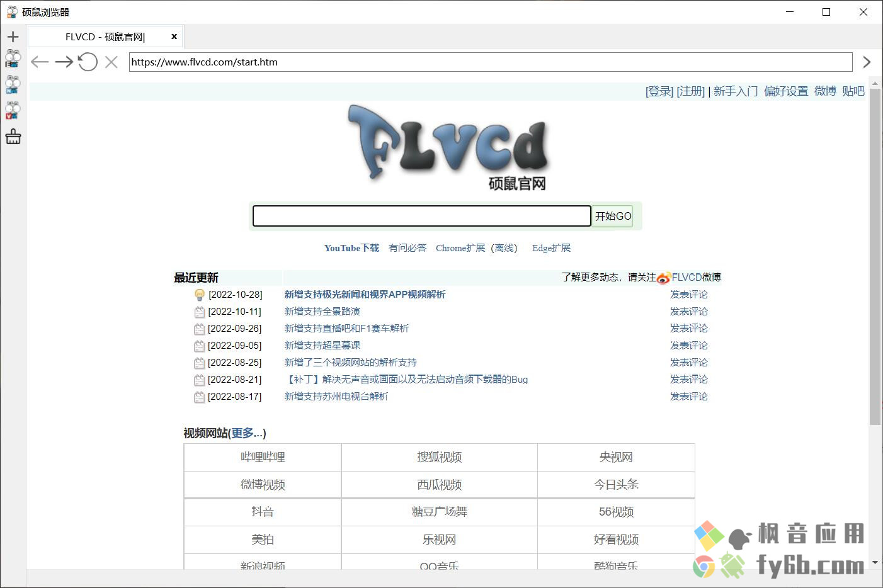Open the YouTube下载 link

click(x=351, y=248)
